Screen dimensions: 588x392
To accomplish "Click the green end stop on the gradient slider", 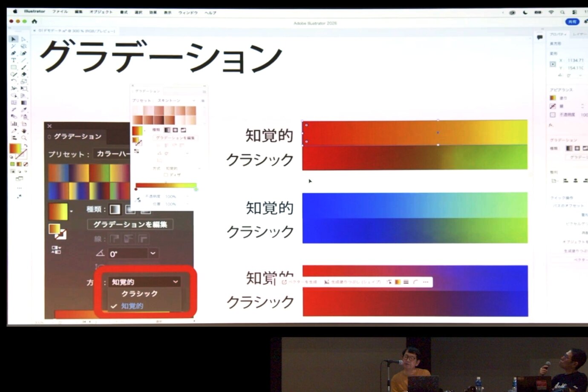I will 196,189.
